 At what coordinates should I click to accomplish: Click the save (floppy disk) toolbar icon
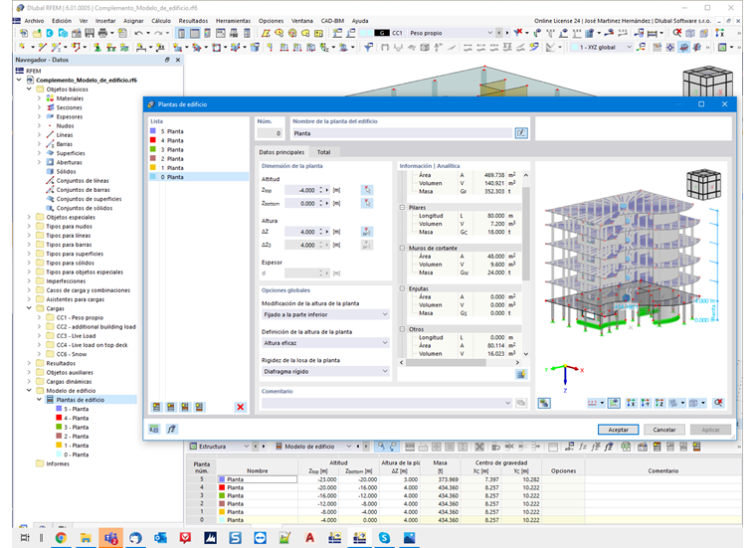90,33
